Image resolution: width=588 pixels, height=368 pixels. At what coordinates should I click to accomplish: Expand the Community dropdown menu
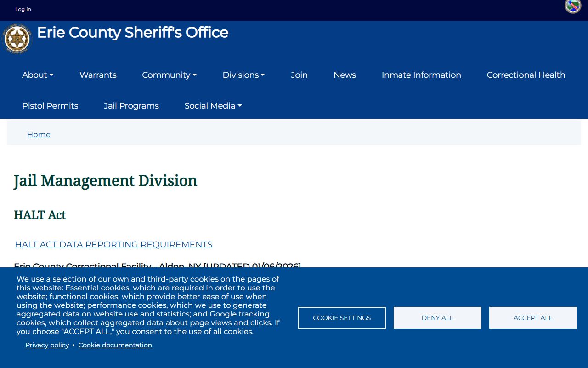coord(169,75)
